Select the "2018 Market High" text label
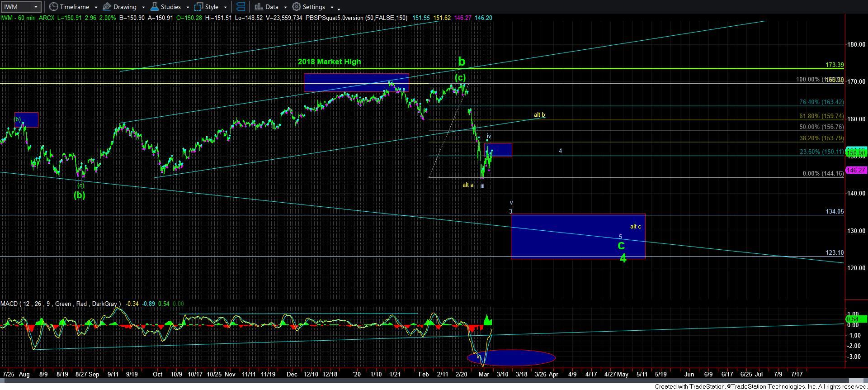Screen dimensions: 868x390 coord(329,62)
